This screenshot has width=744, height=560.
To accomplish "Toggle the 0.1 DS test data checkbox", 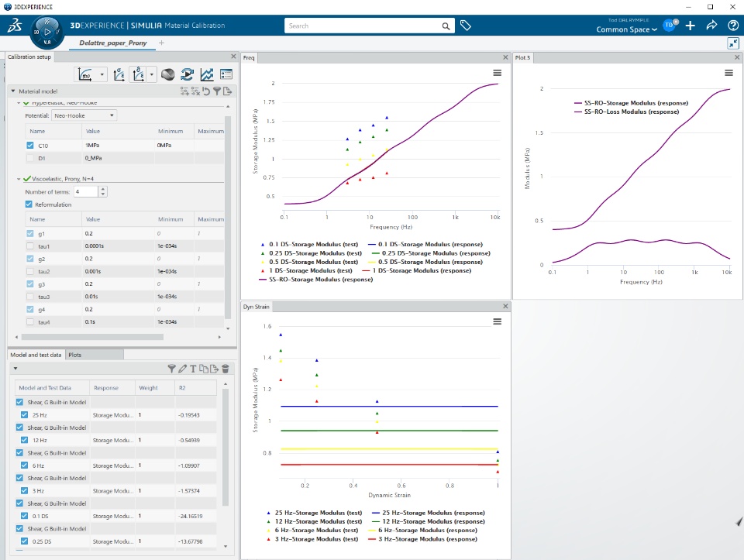I will click(24, 516).
